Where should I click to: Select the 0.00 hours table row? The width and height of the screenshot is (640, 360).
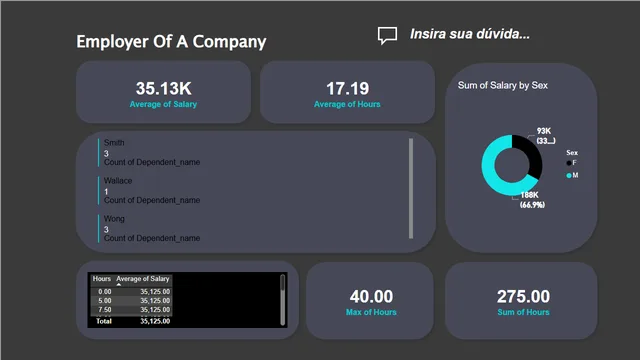pos(131,291)
